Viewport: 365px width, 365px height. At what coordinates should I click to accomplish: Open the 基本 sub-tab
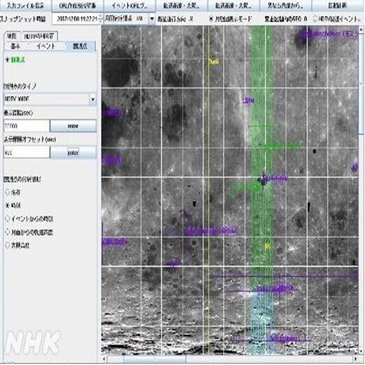click(x=16, y=46)
